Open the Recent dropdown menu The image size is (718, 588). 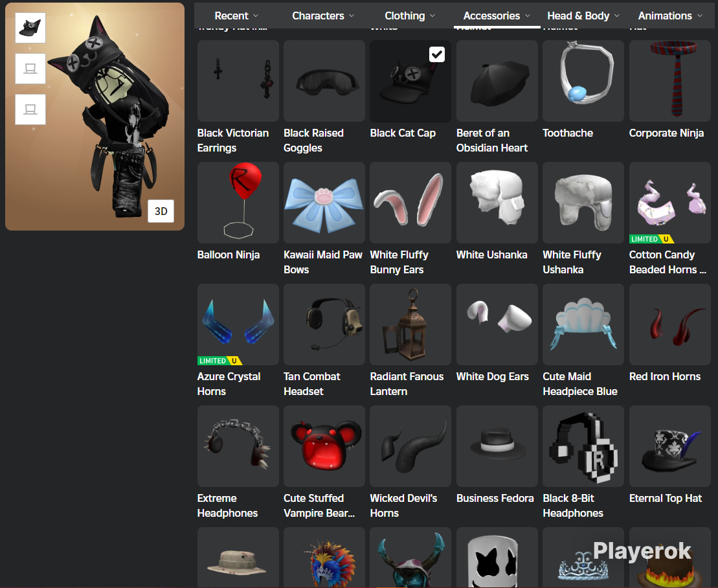236,16
